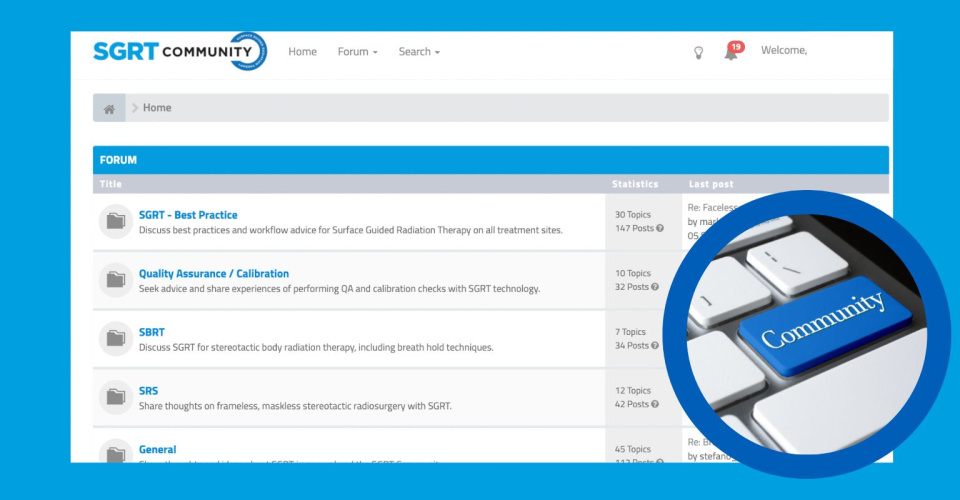Click the Quality Assurance / Calibration folder icon

[116, 280]
